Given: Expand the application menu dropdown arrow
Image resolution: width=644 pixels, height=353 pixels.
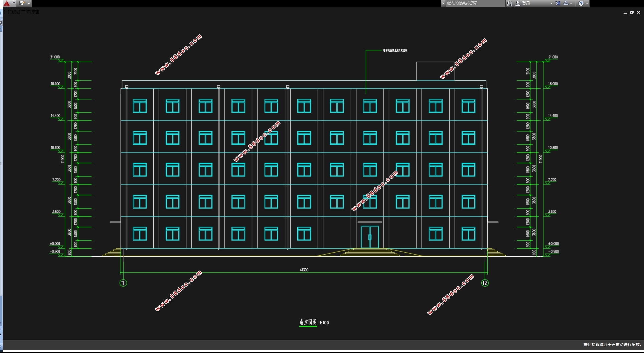Looking at the screenshot, I should (x=14, y=3).
